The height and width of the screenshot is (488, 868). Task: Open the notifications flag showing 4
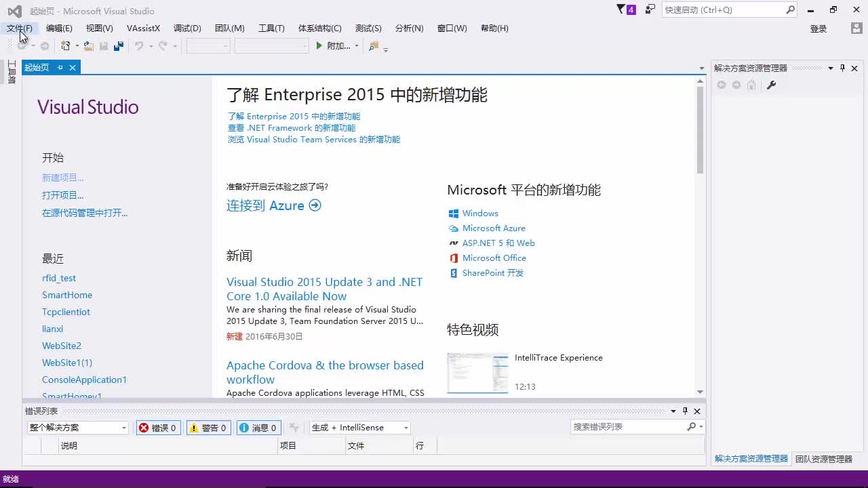tap(626, 9)
